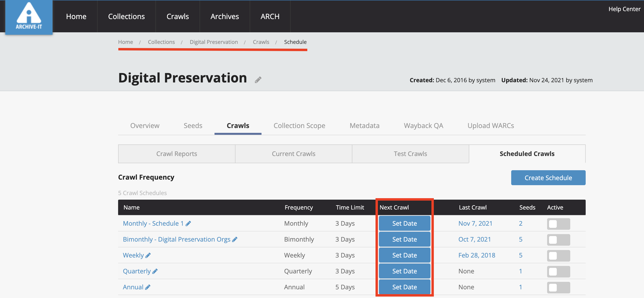Screen dimensions: 644x298
Task: Click pencil icon beside Monthly - Schedule 1
Action: 188,223
